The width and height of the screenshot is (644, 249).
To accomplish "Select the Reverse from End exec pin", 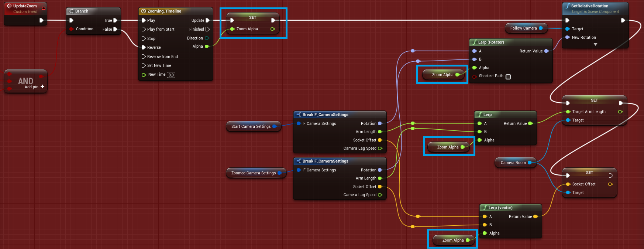I will [144, 57].
